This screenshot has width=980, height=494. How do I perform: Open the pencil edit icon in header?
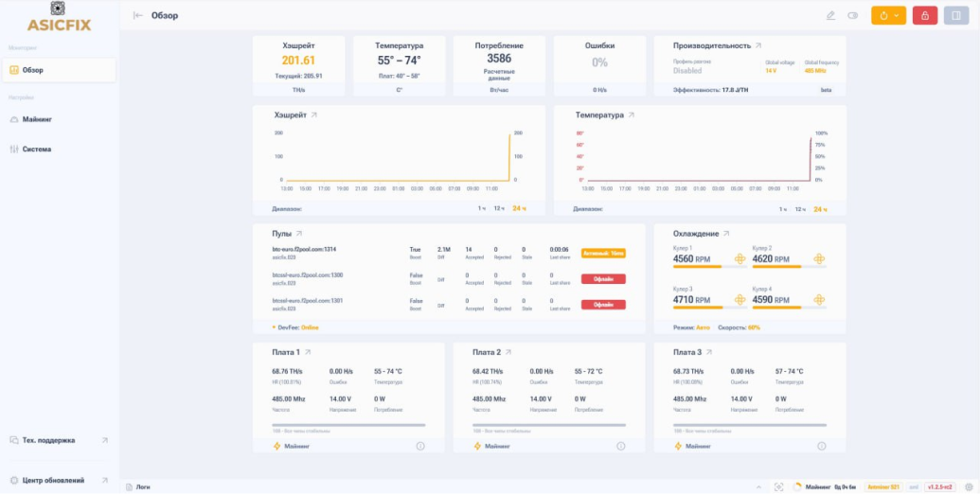tap(830, 15)
